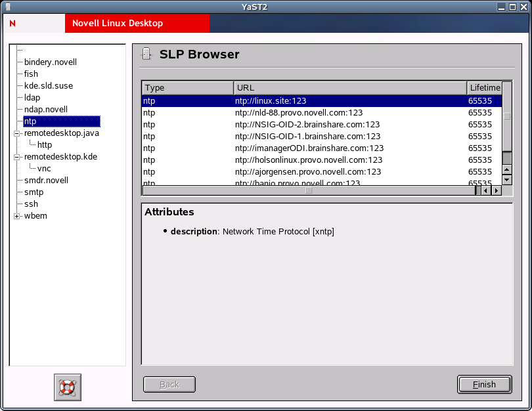Viewport: 532px width, 411px height.
Task: Sort table by Type column header
Action: 188,88
